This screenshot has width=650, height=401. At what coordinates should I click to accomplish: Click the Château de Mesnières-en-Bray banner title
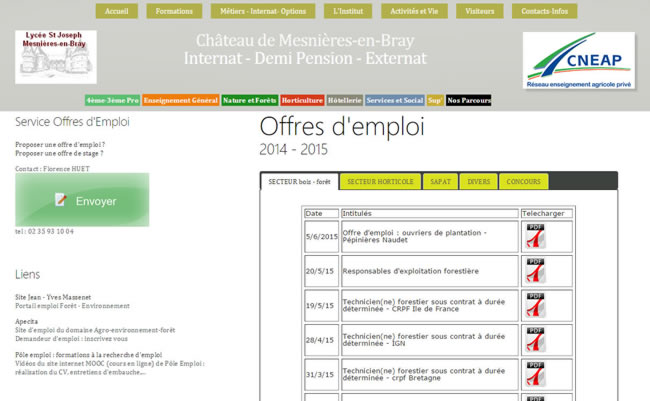[305, 41]
